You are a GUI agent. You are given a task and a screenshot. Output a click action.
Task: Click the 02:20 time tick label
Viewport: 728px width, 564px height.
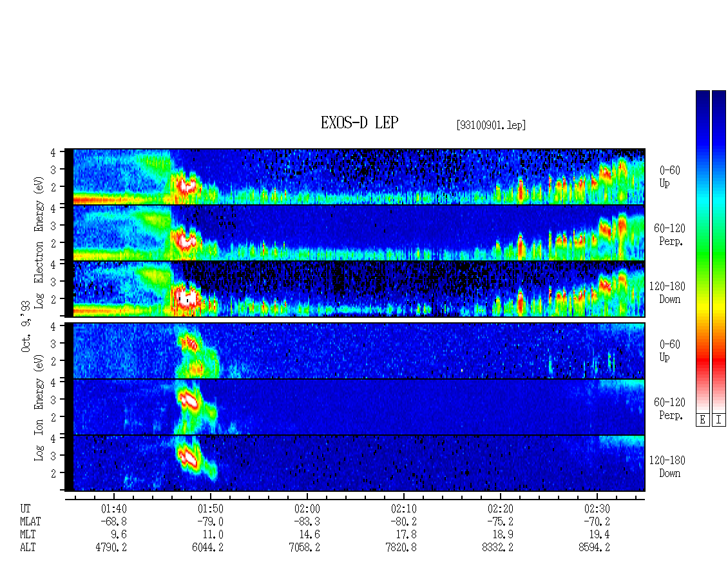tap(500, 509)
